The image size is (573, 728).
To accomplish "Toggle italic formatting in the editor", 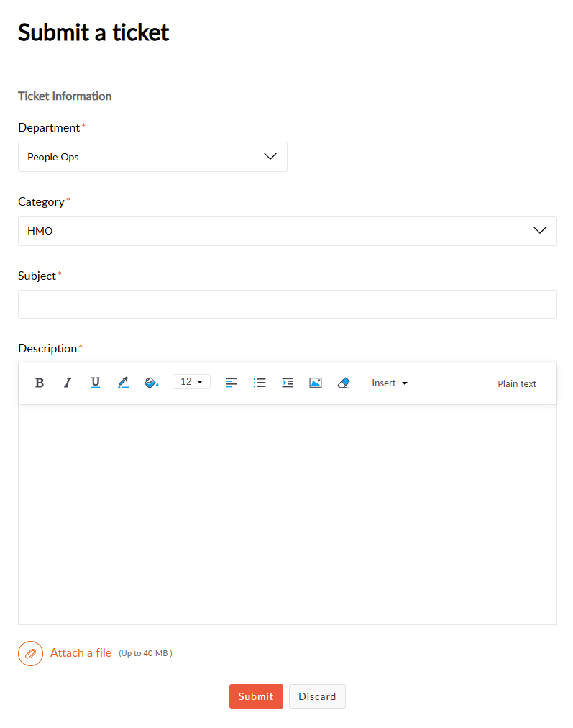I will (68, 383).
